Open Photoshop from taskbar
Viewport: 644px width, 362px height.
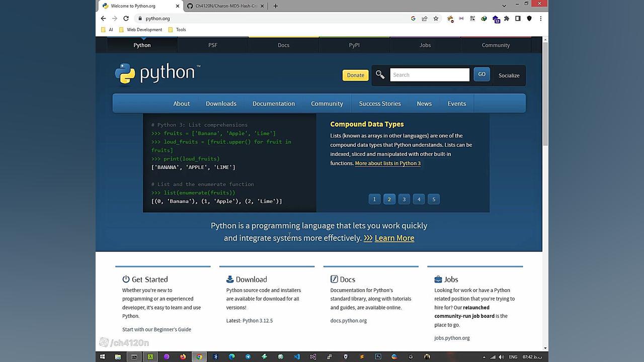[378, 356]
